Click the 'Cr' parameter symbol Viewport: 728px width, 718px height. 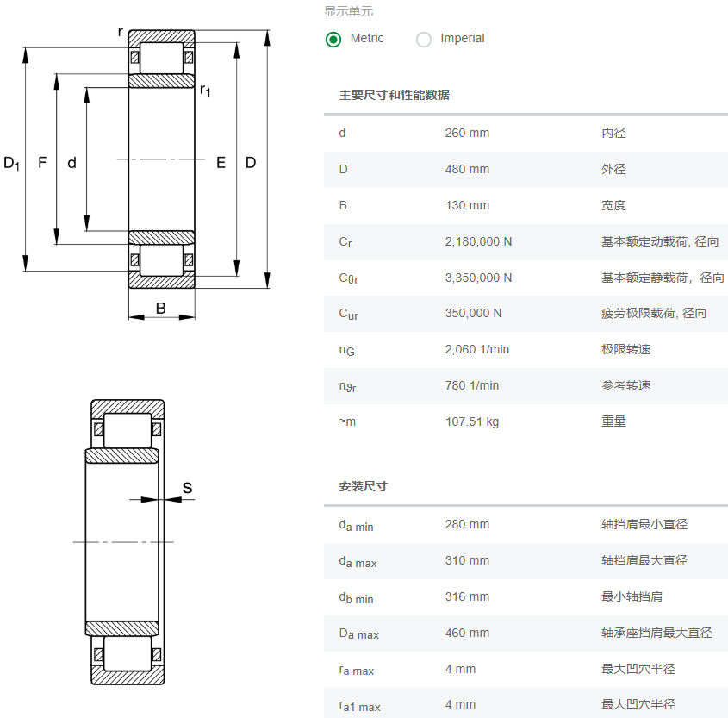click(345, 242)
